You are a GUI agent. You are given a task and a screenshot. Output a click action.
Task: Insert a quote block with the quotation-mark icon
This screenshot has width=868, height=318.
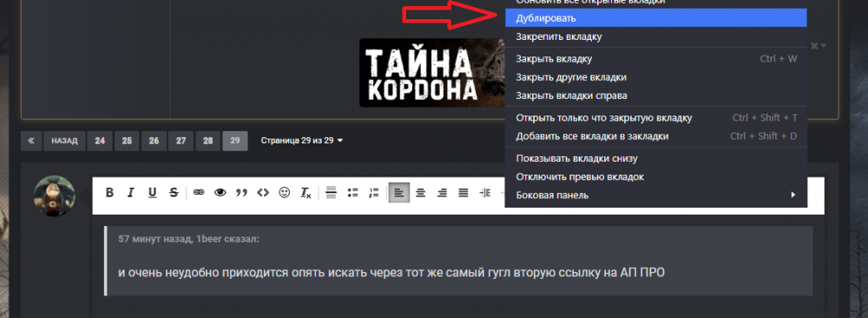click(x=241, y=193)
